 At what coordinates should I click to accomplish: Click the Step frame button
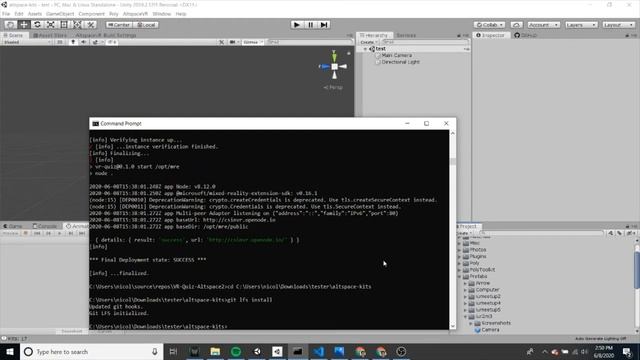coord(324,25)
